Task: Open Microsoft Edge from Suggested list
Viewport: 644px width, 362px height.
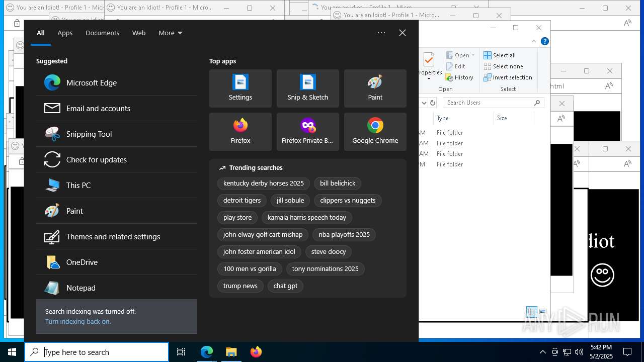Action: (117, 82)
